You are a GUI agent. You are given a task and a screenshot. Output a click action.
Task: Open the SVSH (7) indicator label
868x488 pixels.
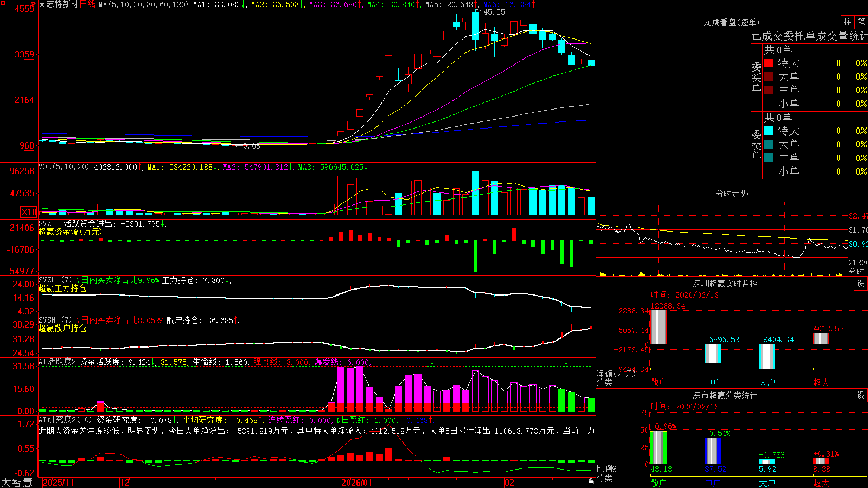[55, 320]
